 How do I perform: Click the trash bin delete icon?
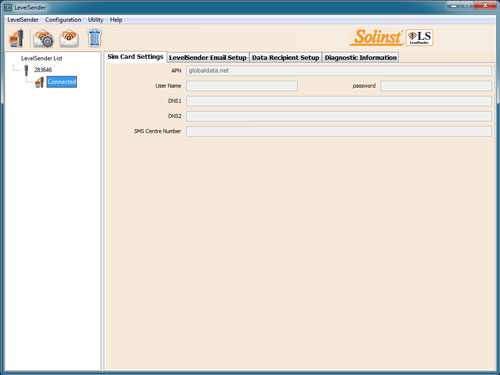click(x=95, y=38)
